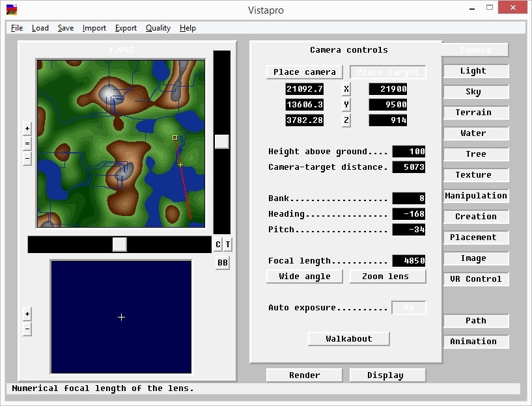Click the BB button
Screen dimensions: 532x406
pyautogui.click(x=223, y=263)
